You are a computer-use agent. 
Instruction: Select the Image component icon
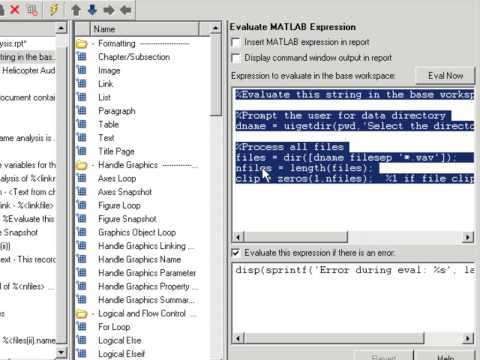pyautogui.click(x=81, y=70)
